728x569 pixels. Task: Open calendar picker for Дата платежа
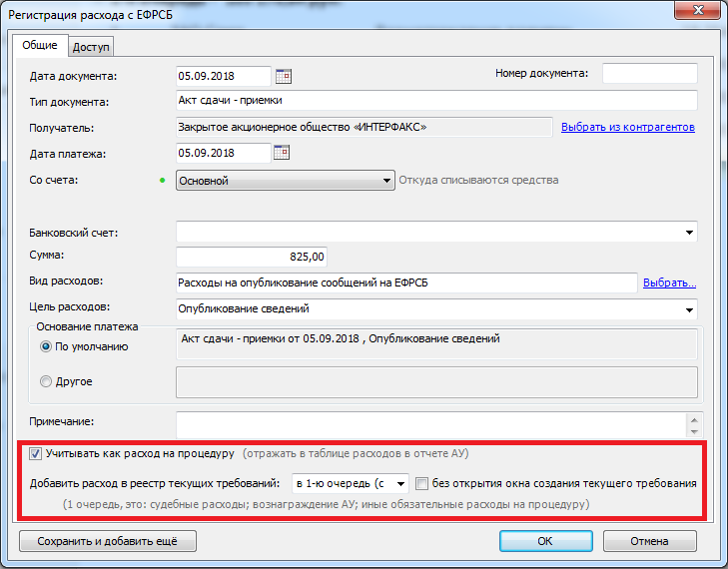[x=282, y=153]
